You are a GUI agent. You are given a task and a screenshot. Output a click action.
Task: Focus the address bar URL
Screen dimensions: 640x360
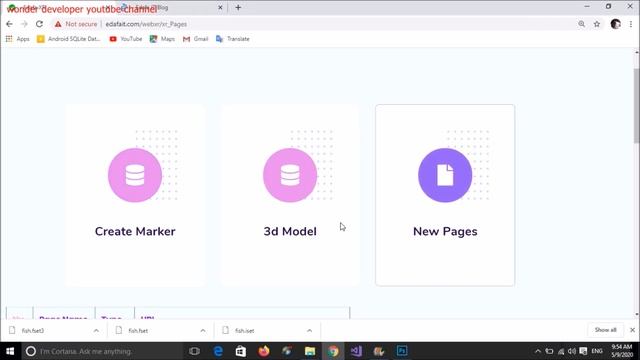click(146, 24)
